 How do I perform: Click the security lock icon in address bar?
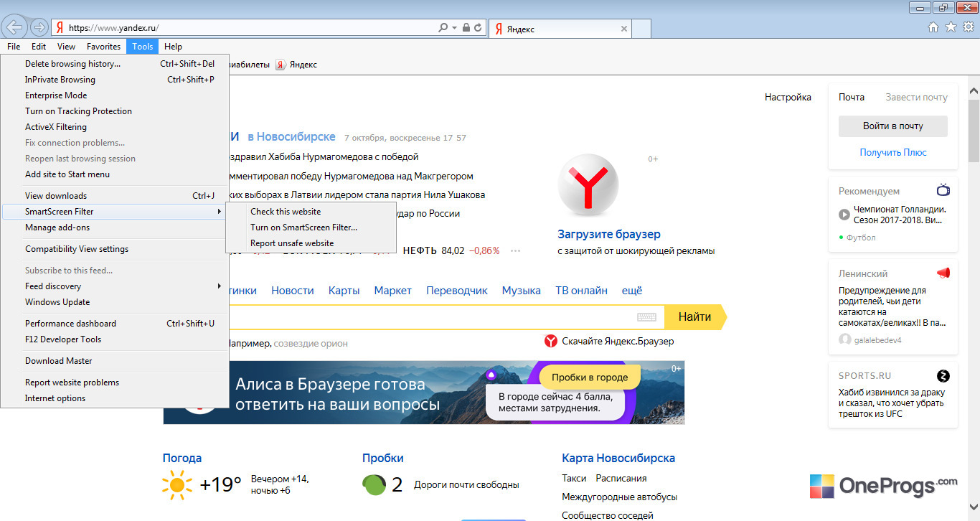(x=466, y=28)
